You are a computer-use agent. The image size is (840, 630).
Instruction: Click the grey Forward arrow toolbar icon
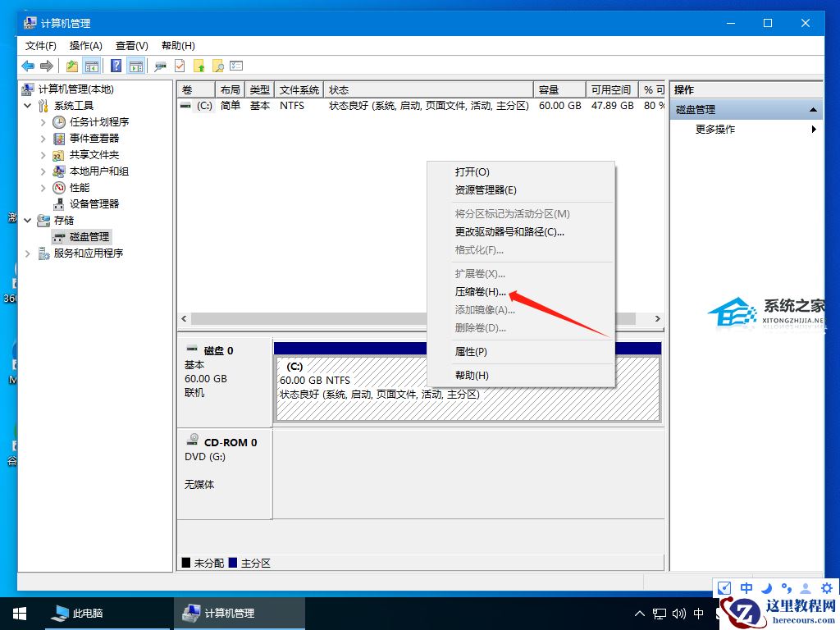47,66
